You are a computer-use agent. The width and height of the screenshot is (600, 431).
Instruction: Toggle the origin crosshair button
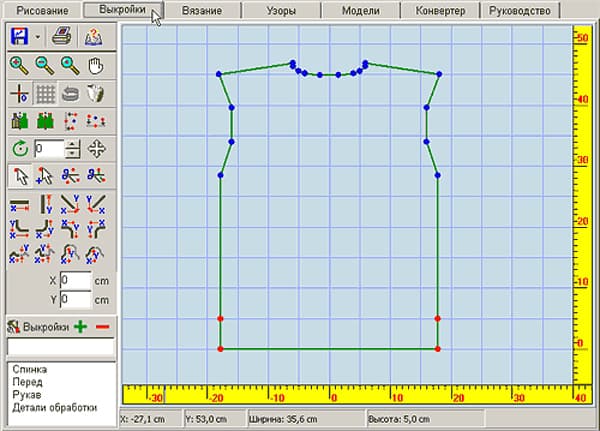(20, 93)
